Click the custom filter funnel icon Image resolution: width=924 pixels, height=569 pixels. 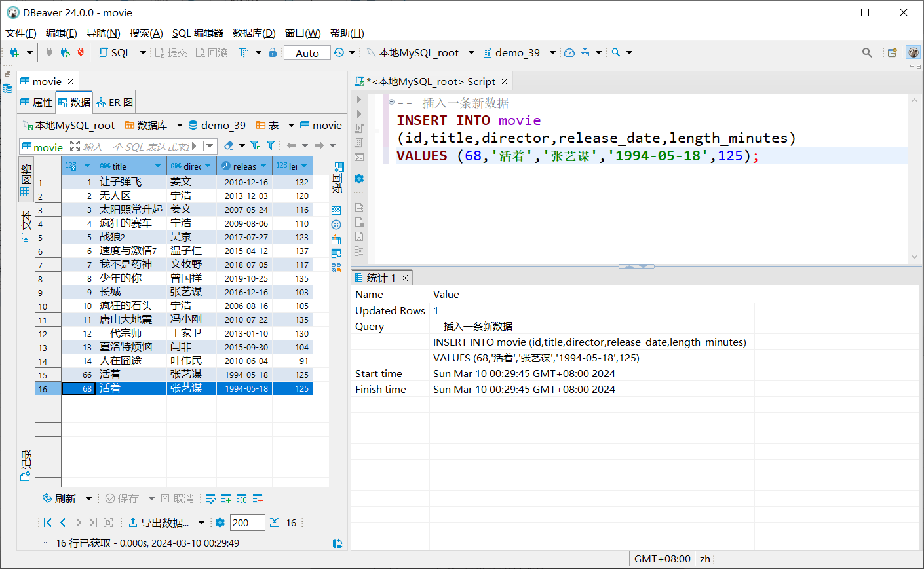click(x=271, y=145)
